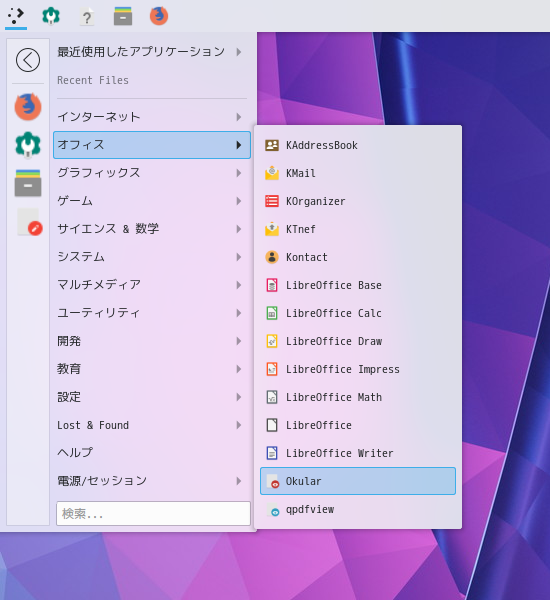This screenshot has height=600, width=550.
Task: Open KAddressBook from the Office submenu
Action: (357, 145)
